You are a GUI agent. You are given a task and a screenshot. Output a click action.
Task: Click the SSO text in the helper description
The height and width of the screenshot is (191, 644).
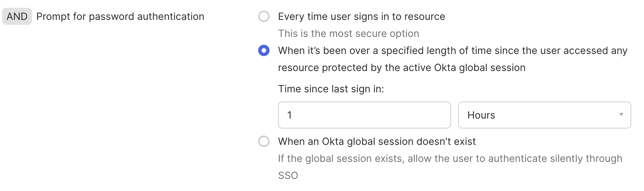coord(288,175)
